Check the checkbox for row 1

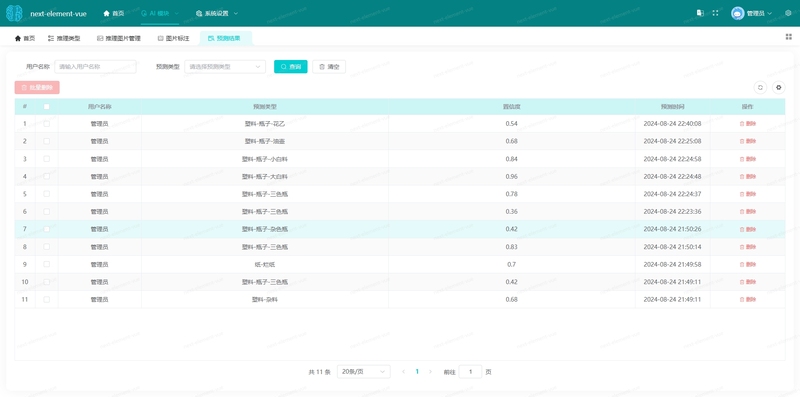pyautogui.click(x=46, y=123)
